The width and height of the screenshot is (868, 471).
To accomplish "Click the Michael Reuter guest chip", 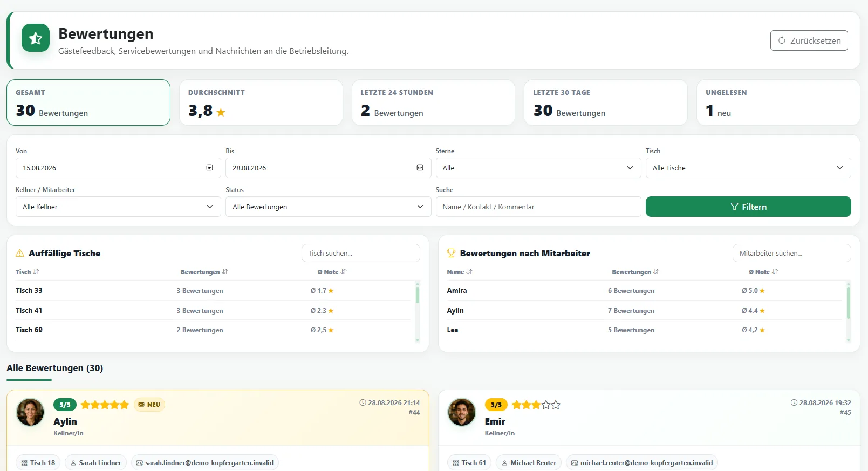I will (x=529, y=463).
